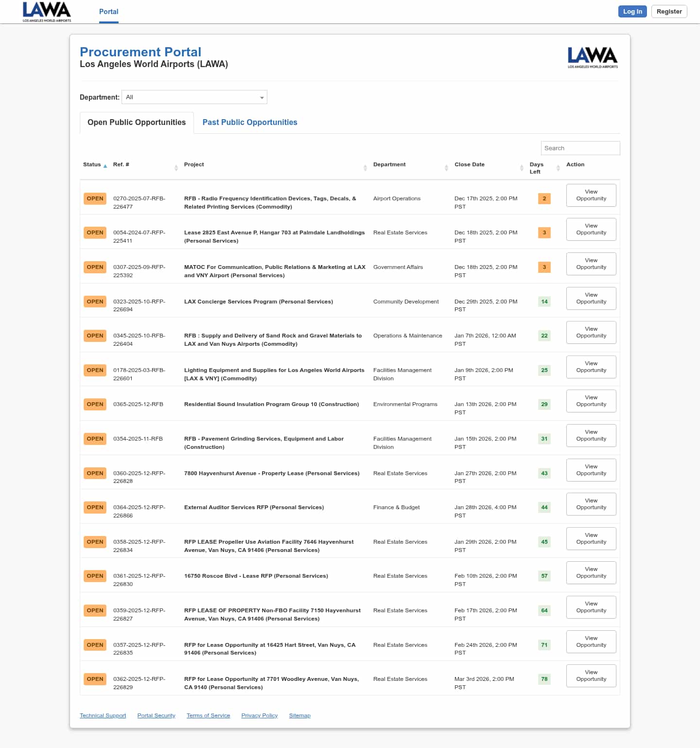Viewport: 700px width, 748px height.
Task: View Opportunity for LAX Concierge Services Program
Action: coord(591,298)
